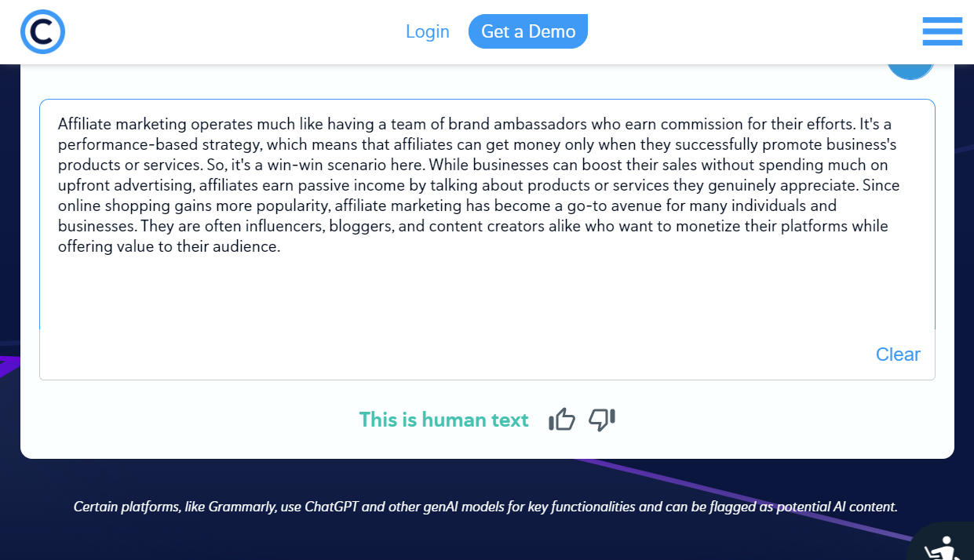Click the "This is human text" result label
The image size is (974, 560).
[x=443, y=420]
